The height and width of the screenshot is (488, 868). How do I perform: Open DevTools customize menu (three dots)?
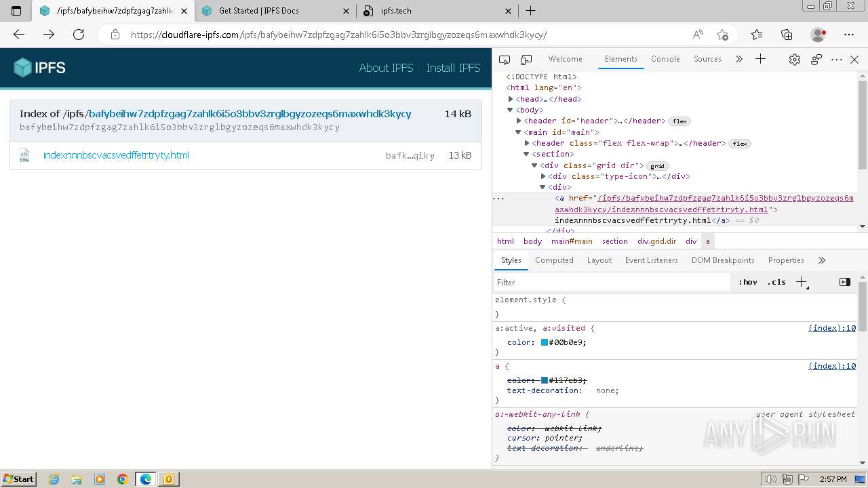coord(837,60)
